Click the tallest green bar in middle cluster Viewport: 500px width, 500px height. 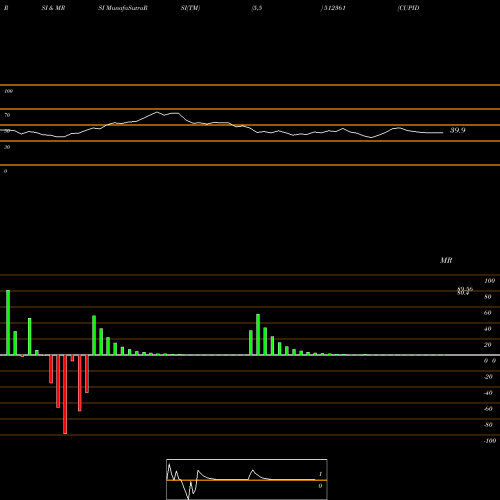click(258, 335)
